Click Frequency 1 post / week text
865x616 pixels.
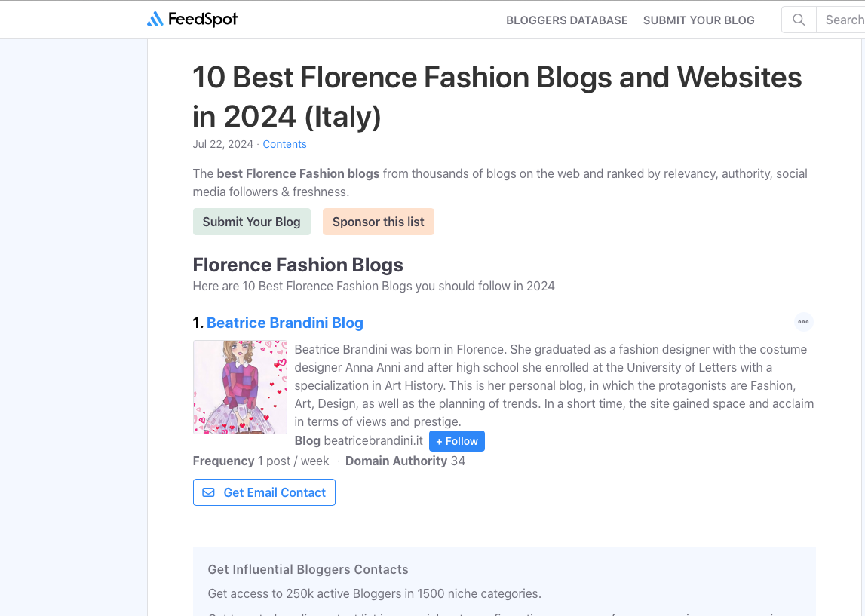[x=260, y=461]
